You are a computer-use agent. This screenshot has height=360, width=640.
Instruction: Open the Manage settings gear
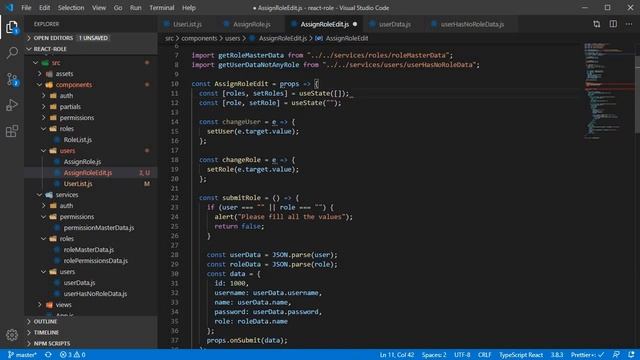(12, 335)
